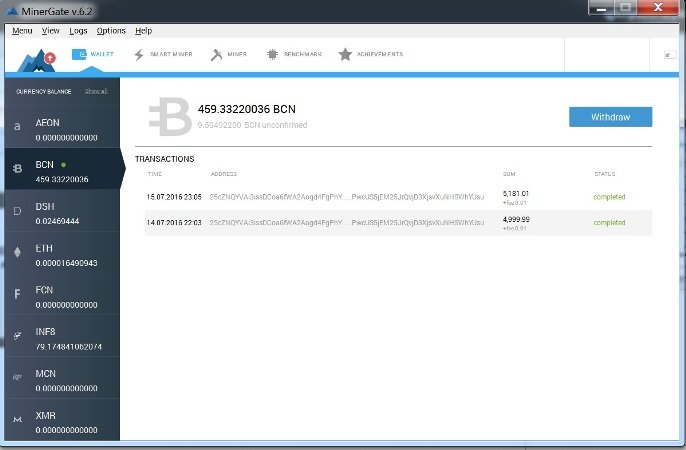Click the BCN currency icon in sidebar
The image size is (686, 450).
(x=17, y=168)
